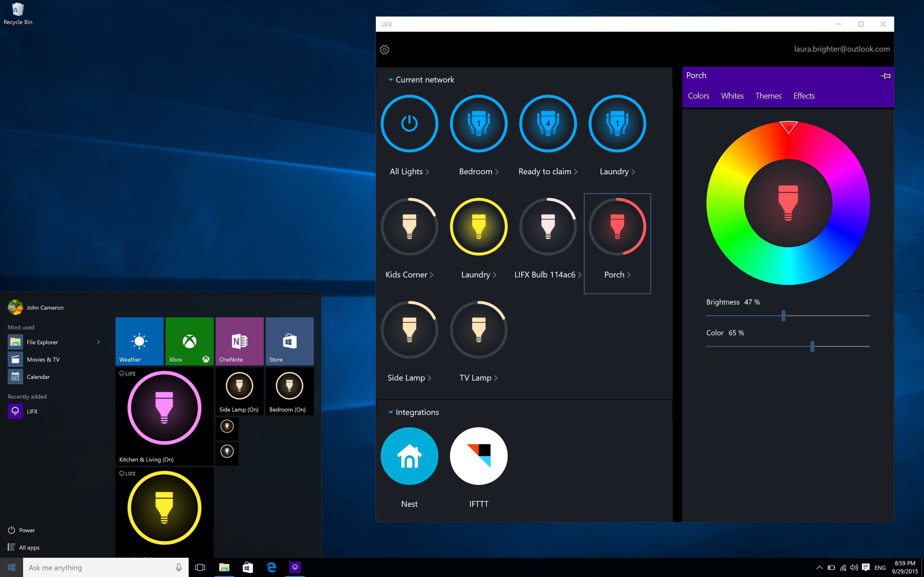924x577 pixels.
Task: Select the Side Lamp bulb
Action: coord(410,330)
